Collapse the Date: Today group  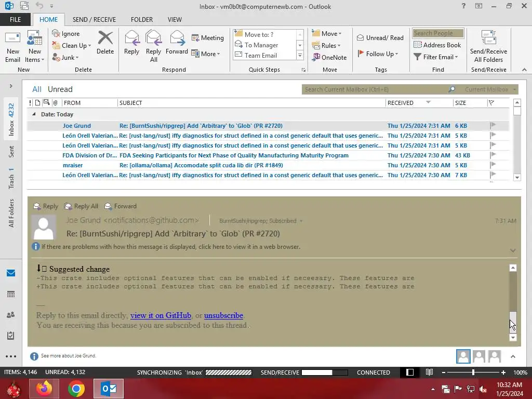[x=34, y=114]
